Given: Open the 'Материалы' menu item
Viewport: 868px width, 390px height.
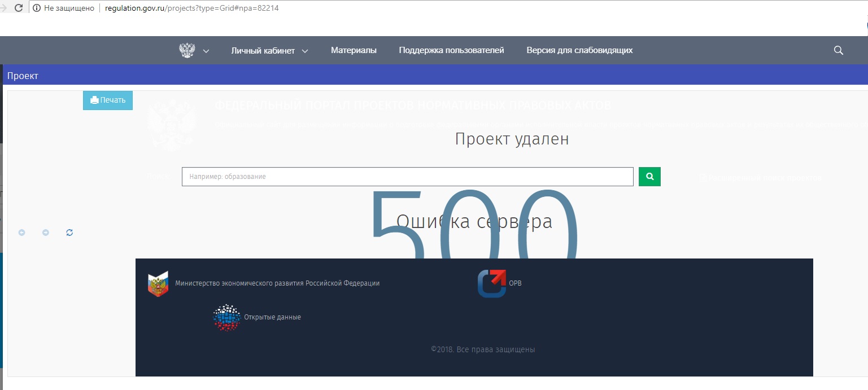Looking at the screenshot, I should (x=354, y=50).
